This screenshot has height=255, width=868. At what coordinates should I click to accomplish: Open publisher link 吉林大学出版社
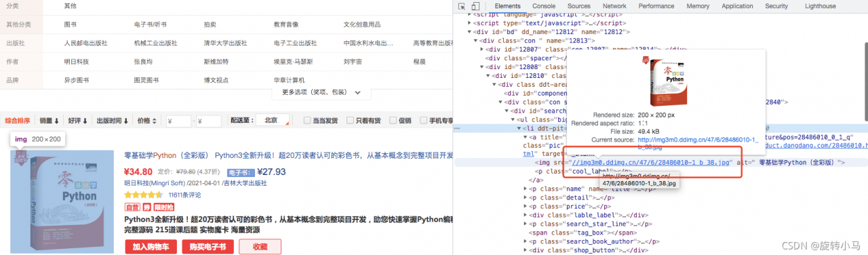coord(245,183)
